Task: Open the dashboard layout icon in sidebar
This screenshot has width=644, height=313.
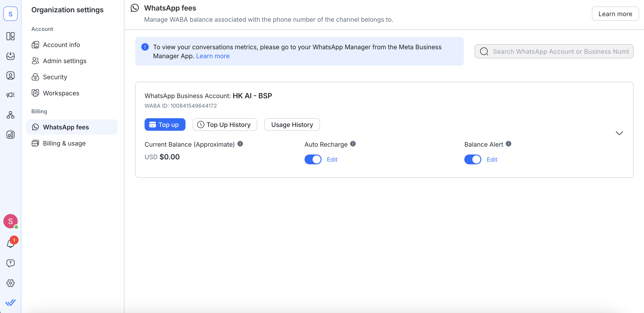Action: [11, 36]
